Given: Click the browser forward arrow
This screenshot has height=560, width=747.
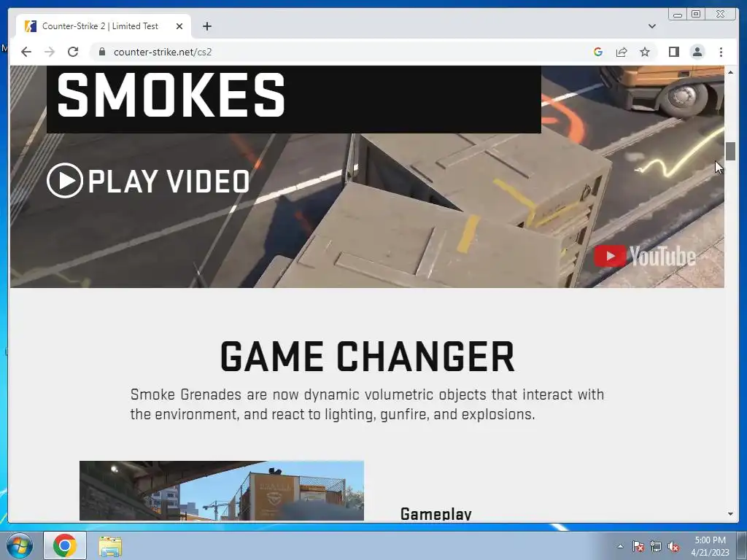Looking at the screenshot, I should (x=50, y=52).
